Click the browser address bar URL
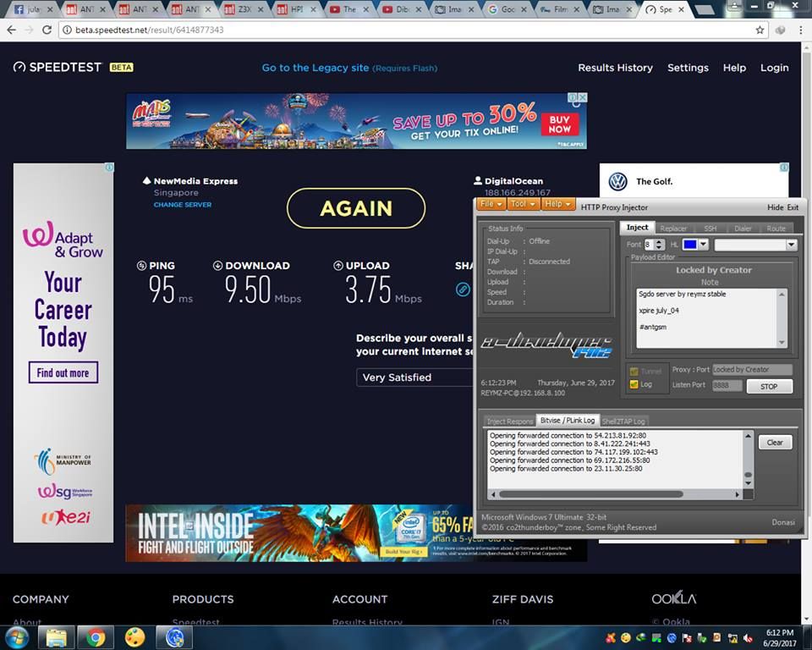The width and height of the screenshot is (812, 650). coord(150,30)
